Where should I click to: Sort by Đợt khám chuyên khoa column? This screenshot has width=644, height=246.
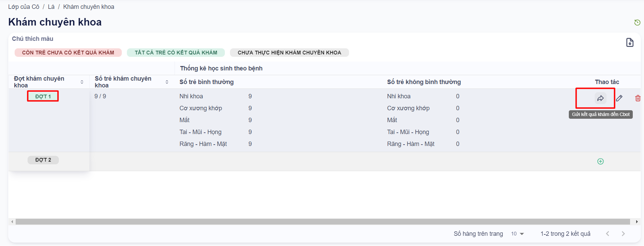[82, 82]
